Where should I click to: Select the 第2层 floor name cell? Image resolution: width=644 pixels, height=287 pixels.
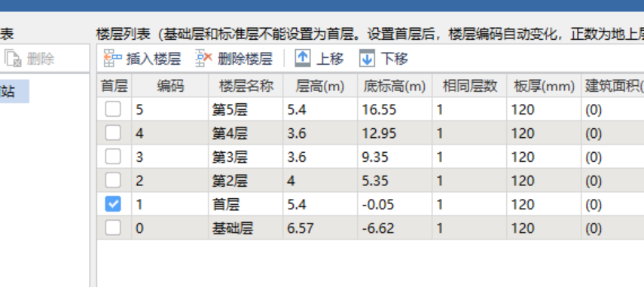point(246,180)
